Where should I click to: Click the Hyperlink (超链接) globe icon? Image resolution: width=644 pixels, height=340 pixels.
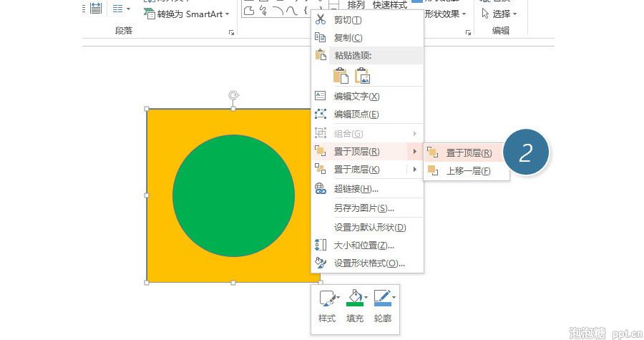[x=321, y=188]
